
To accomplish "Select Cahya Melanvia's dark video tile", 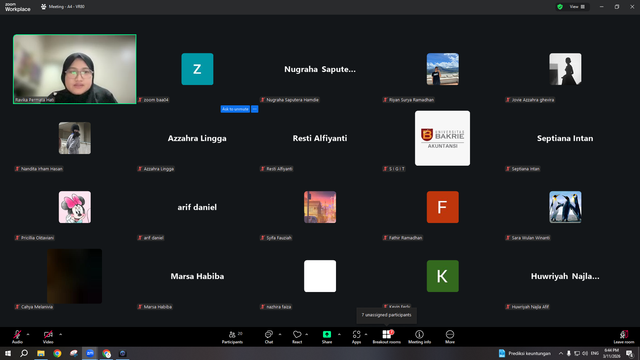I will pos(75,276).
